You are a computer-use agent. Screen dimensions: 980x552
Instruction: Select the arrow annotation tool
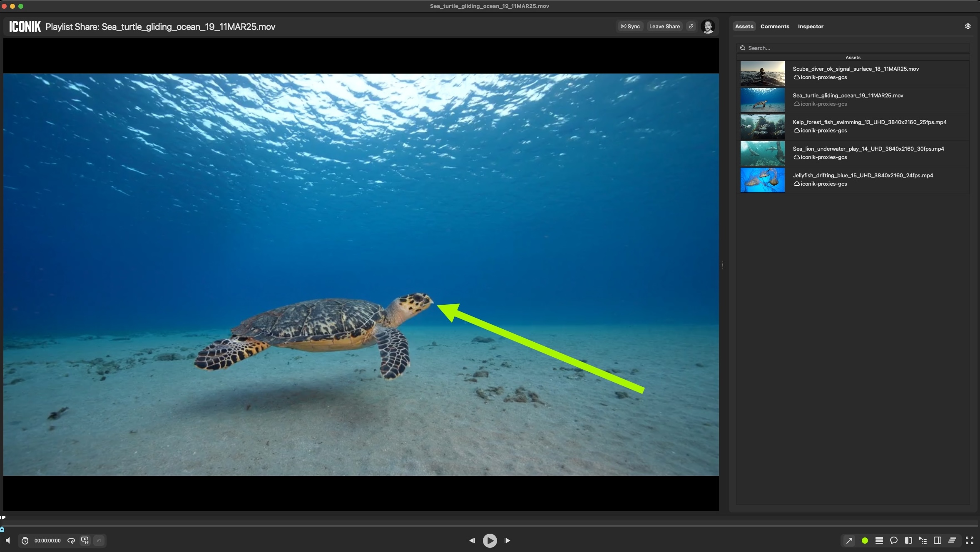click(x=849, y=540)
